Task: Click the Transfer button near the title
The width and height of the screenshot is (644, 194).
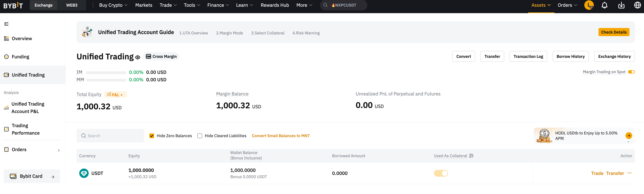Action: (492, 57)
